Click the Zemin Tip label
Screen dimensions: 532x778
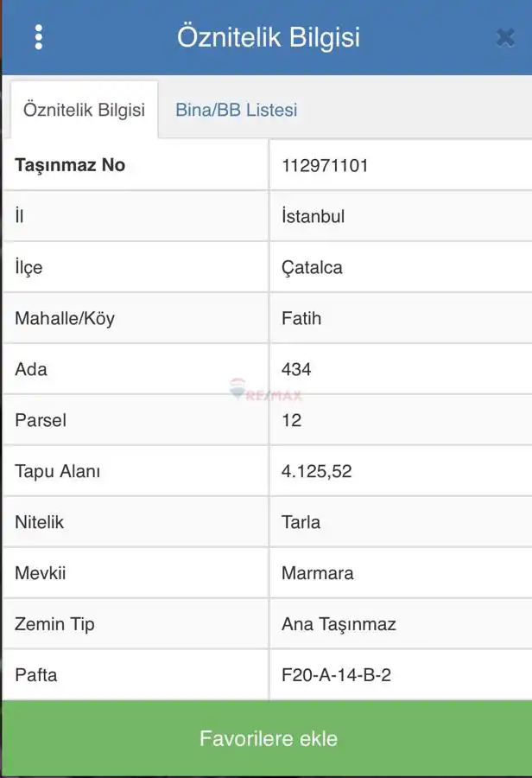tap(54, 624)
